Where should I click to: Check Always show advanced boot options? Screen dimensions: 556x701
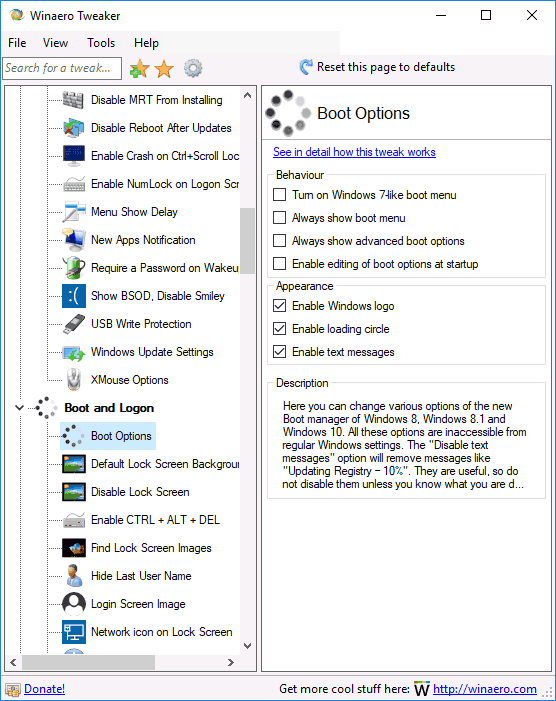pyautogui.click(x=279, y=241)
